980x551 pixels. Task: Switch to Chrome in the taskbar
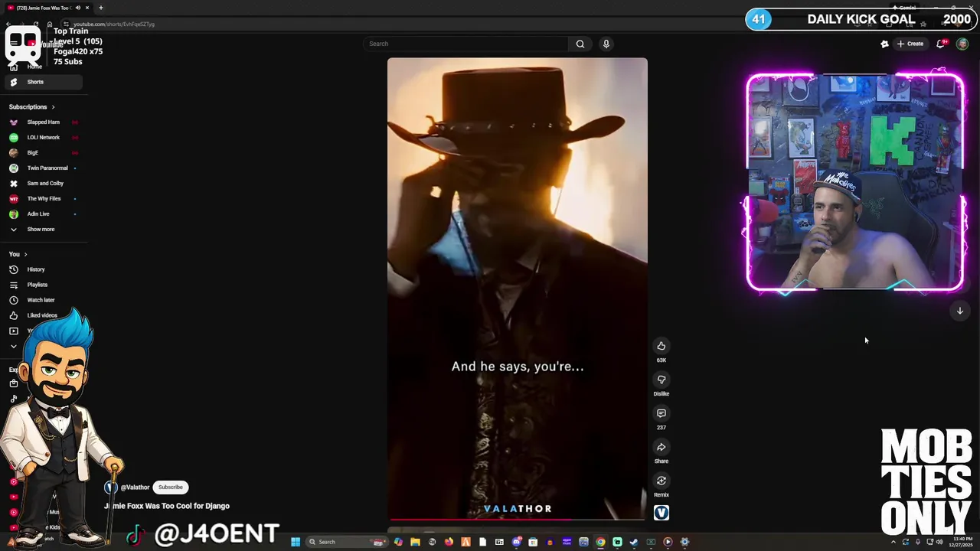[600, 542]
